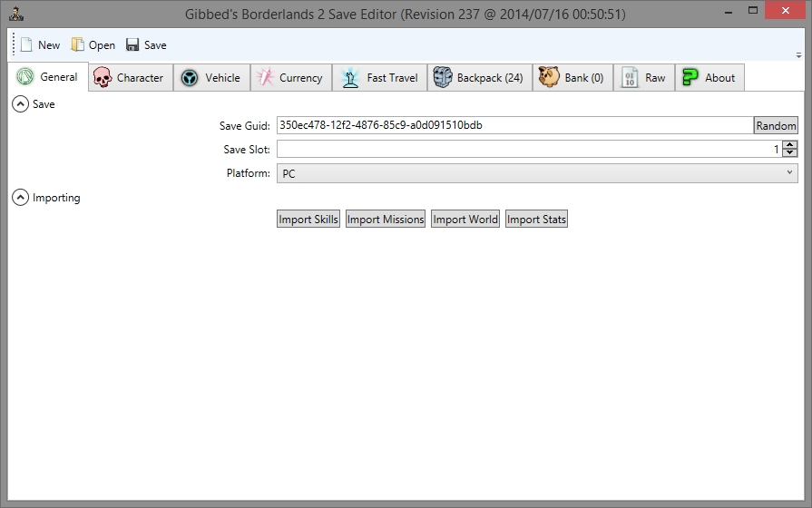The height and width of the screenshot is (508, 812).
Task: Open the Platform dropdown
Action: click(x=537, y=173)
